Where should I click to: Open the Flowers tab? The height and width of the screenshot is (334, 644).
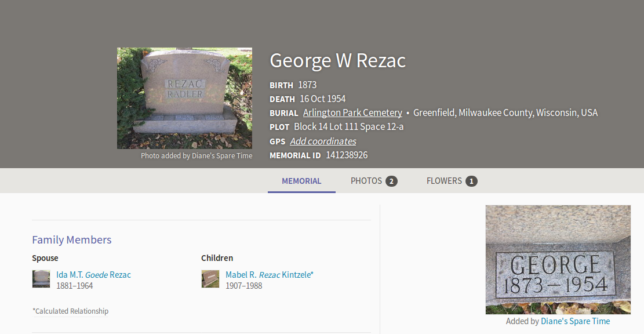[452, 181]
